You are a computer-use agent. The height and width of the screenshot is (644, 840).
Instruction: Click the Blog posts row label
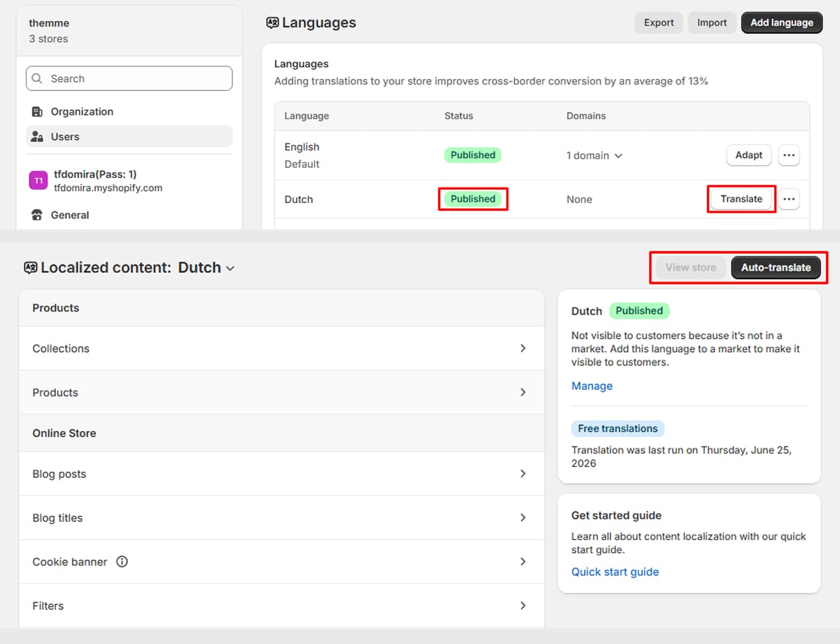[x=59, y=474]
